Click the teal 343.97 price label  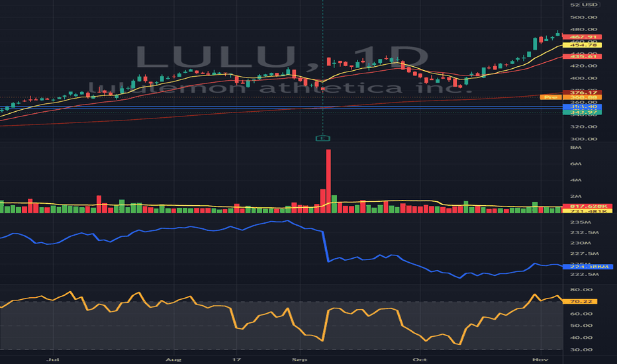pyautogui.click(x=582, y=113)
